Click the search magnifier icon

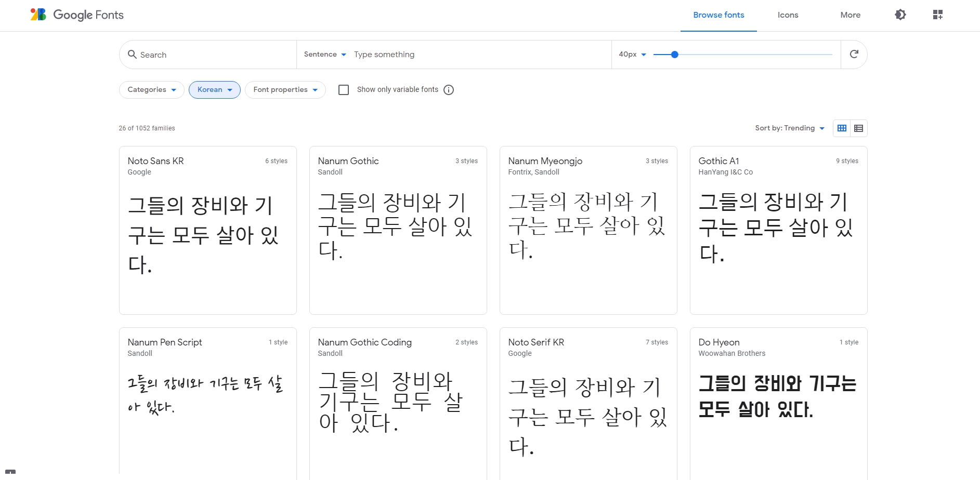coord(132,55)
